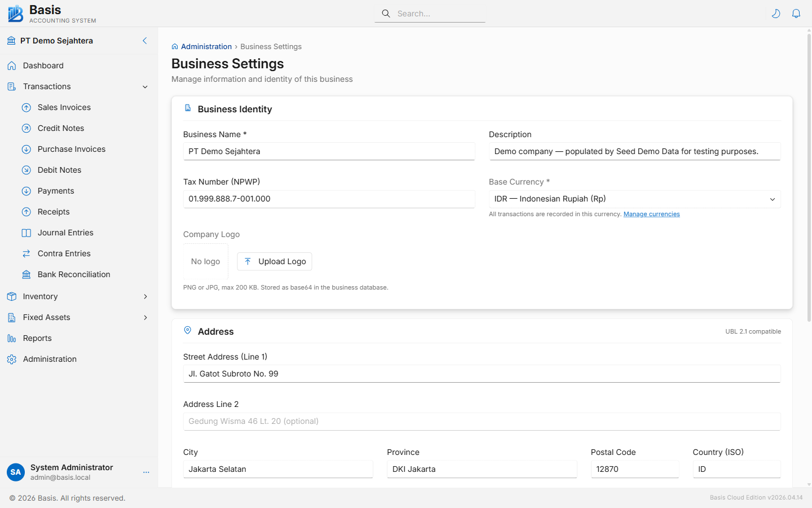
Task: Click the Basis logo icon
Action: [15, 13]
